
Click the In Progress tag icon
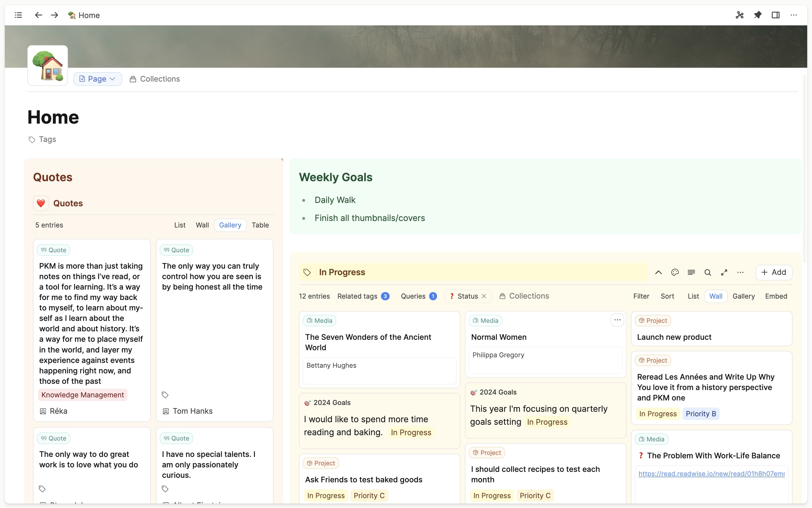point(307,272)
